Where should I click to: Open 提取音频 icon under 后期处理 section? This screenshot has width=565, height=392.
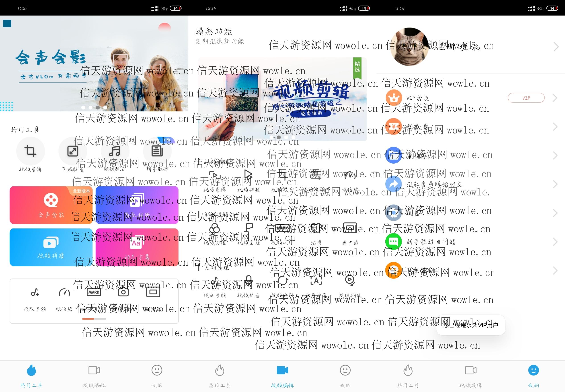[215, 281]
